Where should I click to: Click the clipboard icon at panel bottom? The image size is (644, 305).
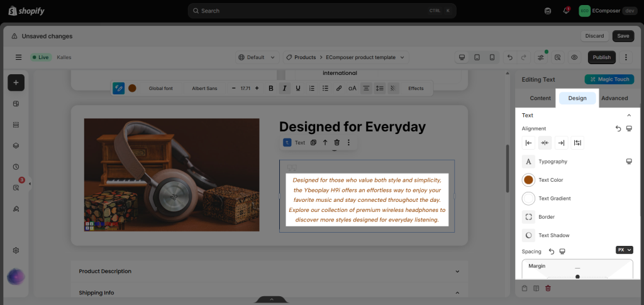coord(525,288)
